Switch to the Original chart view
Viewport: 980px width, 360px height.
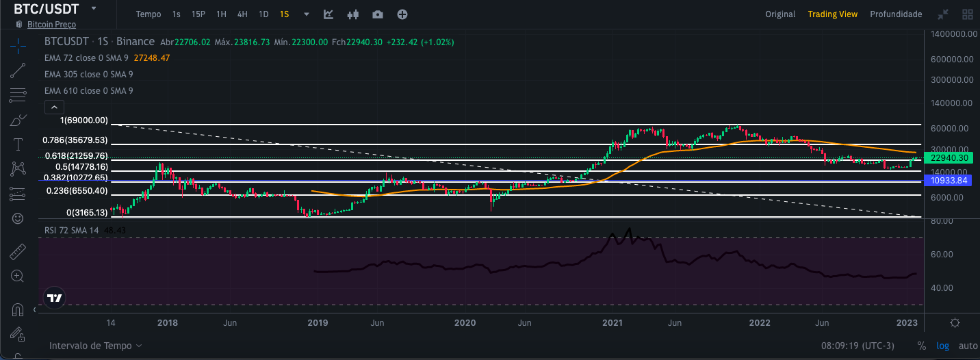click(x=780, y=14)
